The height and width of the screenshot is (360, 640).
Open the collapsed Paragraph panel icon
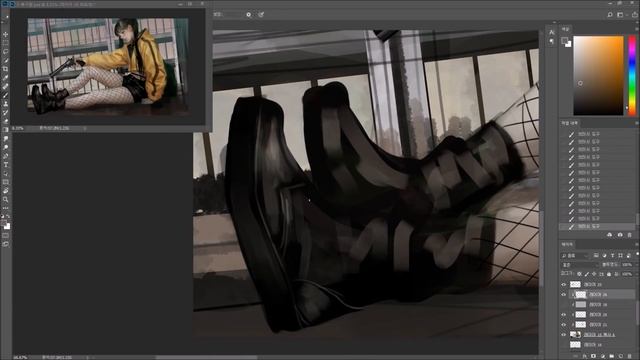(x=551, y=41)
